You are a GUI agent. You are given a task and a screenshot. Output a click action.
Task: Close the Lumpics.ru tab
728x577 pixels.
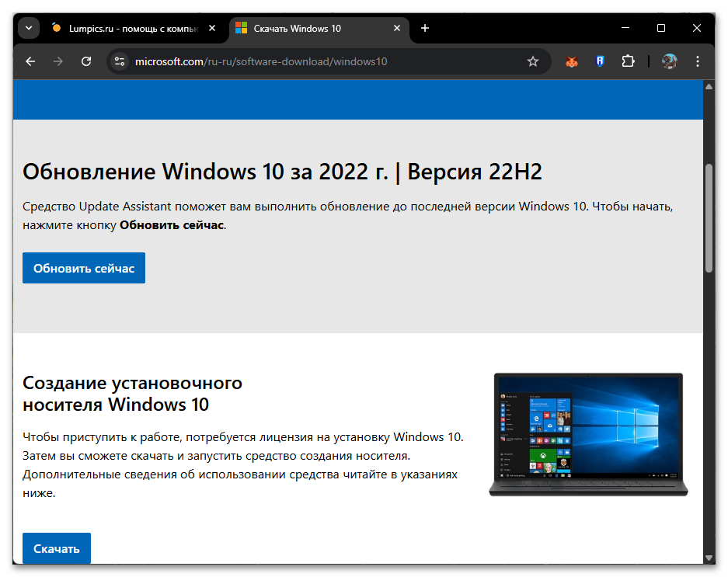click(211, 28)
